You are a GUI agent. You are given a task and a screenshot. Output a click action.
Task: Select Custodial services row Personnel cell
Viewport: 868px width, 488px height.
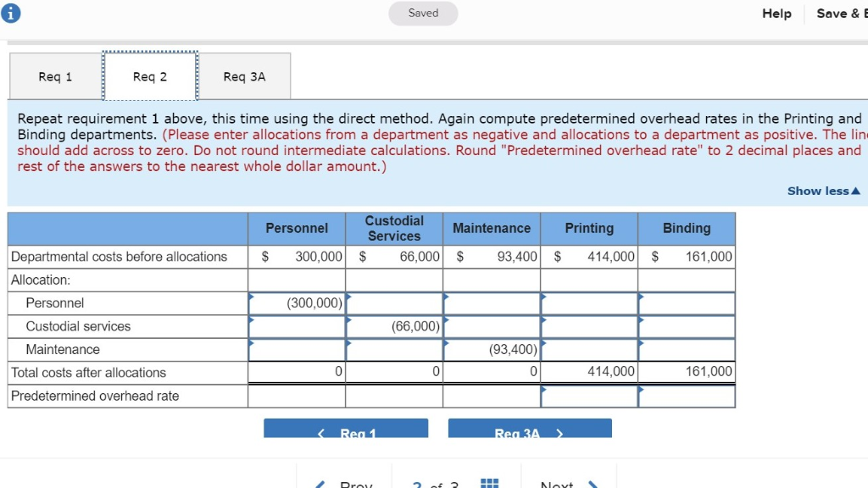point(297,326)
